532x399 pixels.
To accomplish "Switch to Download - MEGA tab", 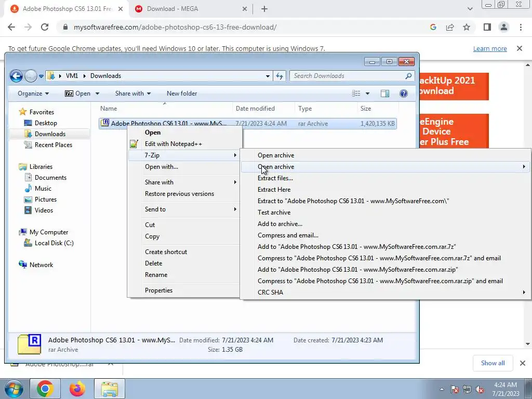I will coord(191,9).
